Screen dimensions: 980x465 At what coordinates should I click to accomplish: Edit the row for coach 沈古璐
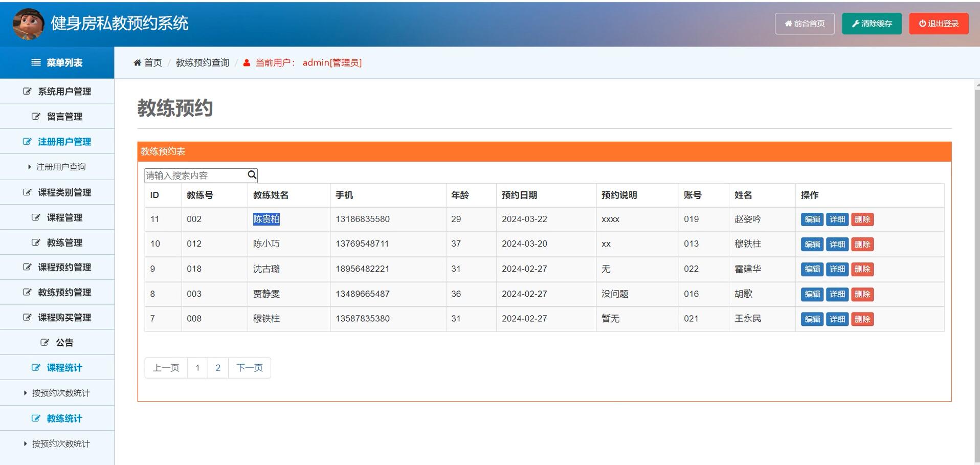point(812,269)
